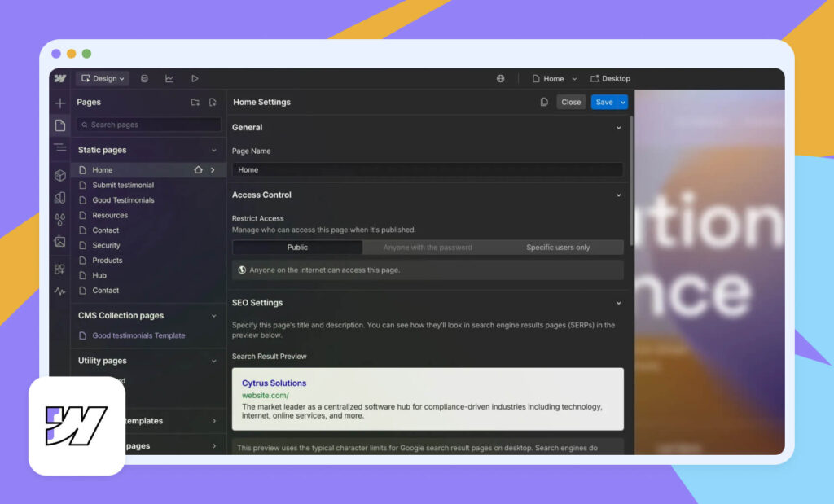
Task: Open the Add elements plus panel
Action: [x=60, y=103]
